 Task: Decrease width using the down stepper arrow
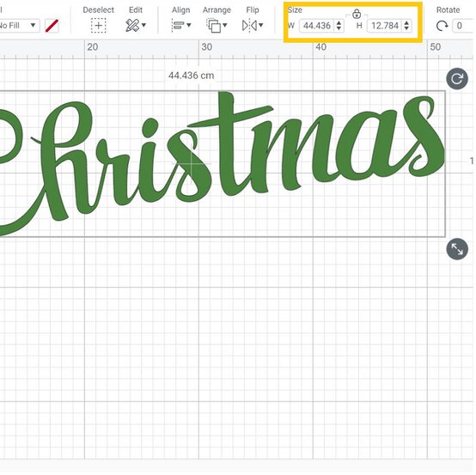339,28
